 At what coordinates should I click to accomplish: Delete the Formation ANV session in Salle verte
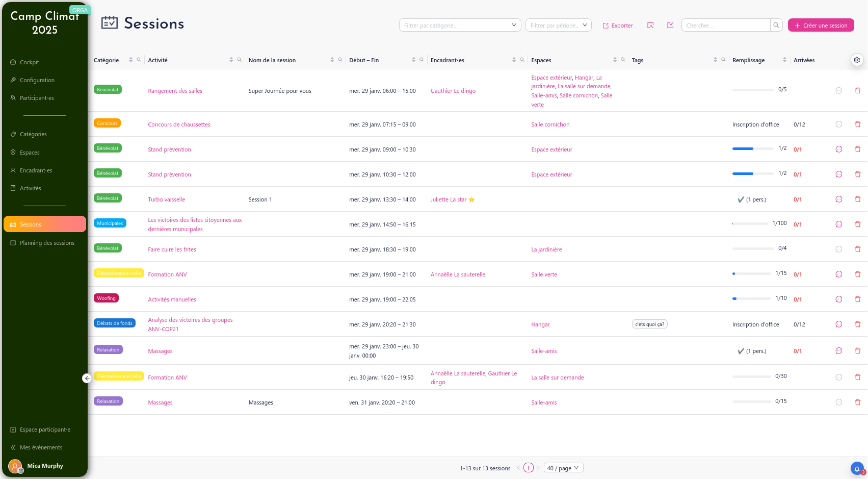(857, 274)
